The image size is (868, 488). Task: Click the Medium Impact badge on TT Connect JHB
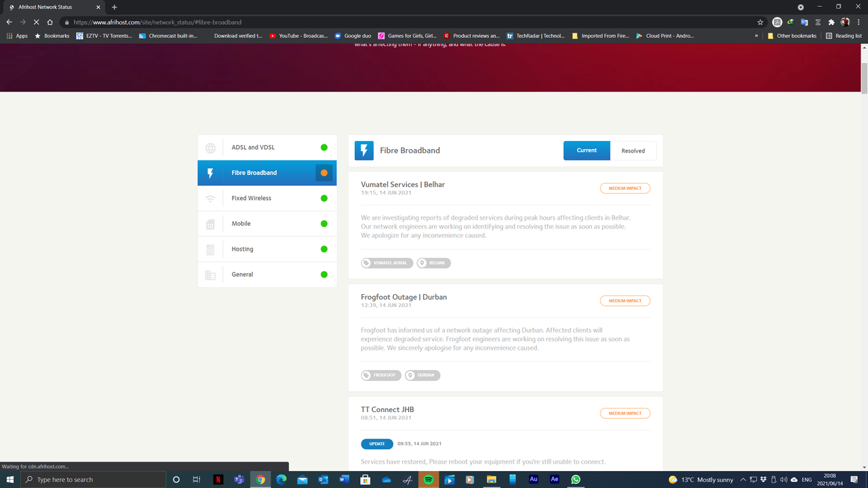pos(625,413)
